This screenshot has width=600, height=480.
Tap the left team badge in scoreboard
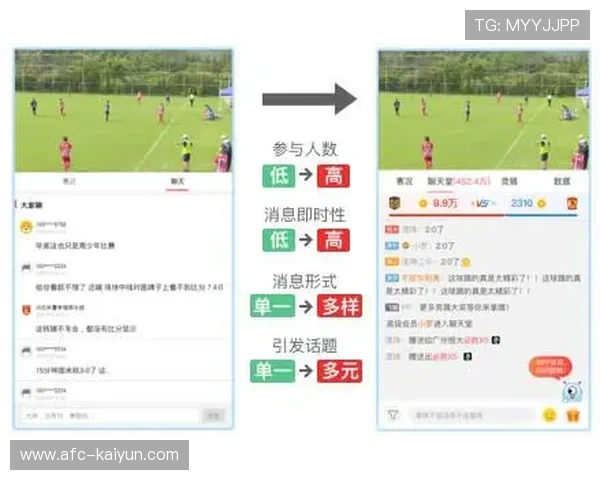coord(395,203)
